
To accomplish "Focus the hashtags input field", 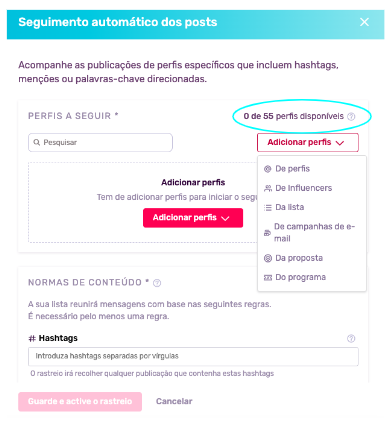I will 193,356.
